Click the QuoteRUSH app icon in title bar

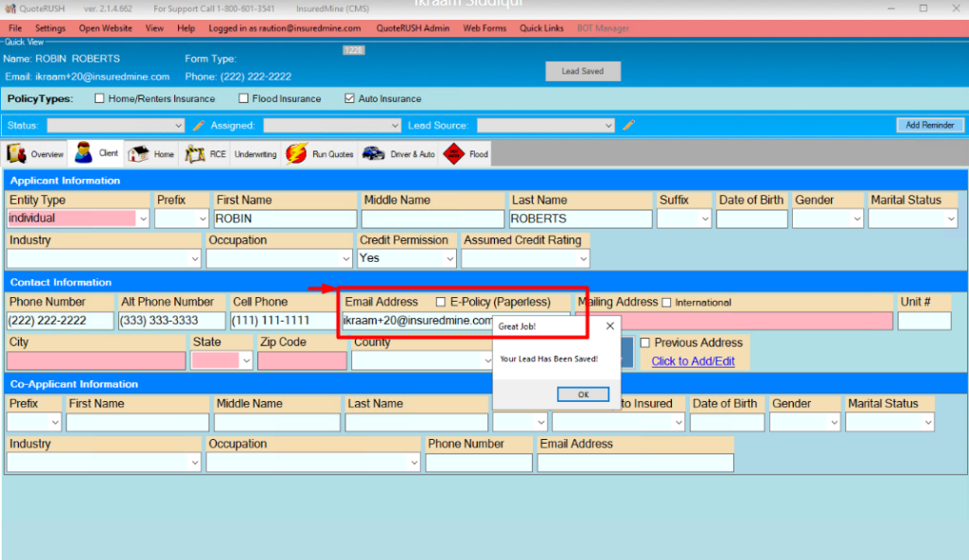pyautogui.click(x=9, y=9)
